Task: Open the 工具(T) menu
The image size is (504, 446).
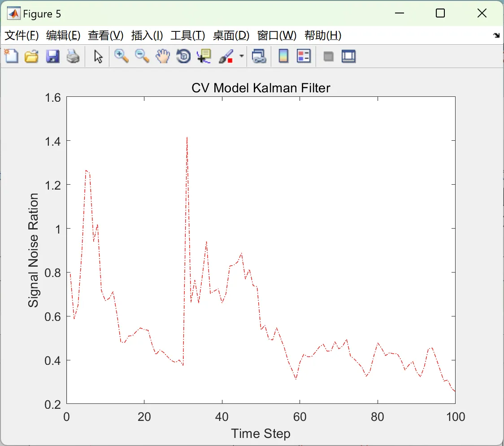Action: tap(188, 35)
